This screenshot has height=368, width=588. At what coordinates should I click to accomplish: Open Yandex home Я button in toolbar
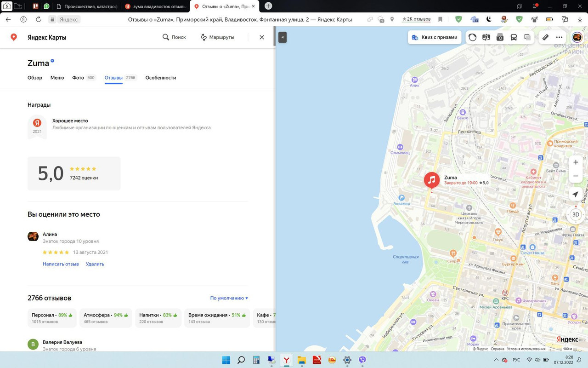click(x=23, y=19)
